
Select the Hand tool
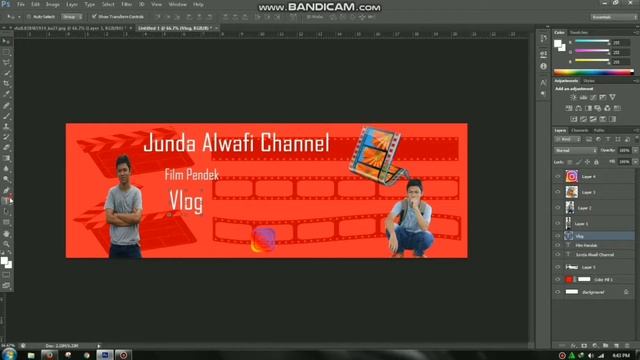6,233
